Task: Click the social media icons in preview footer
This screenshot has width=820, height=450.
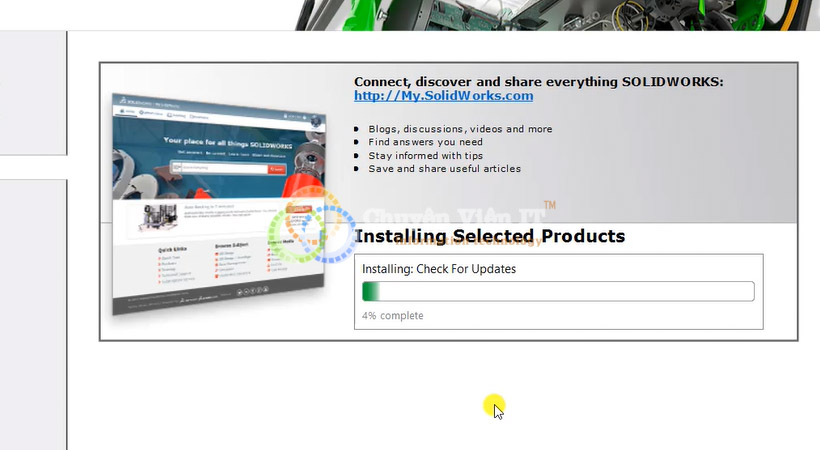Action: 252,292
